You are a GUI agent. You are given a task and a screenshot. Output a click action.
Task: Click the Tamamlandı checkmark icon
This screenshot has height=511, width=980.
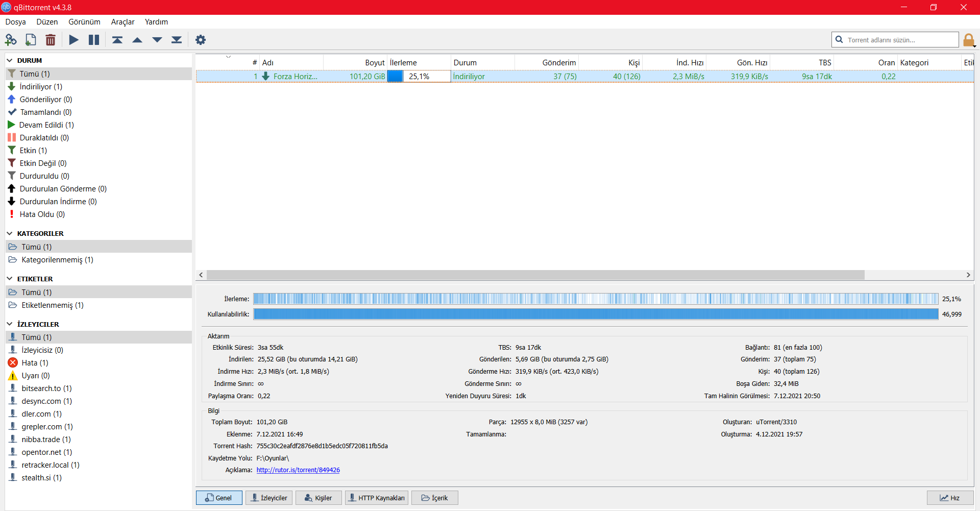[12, 112]
